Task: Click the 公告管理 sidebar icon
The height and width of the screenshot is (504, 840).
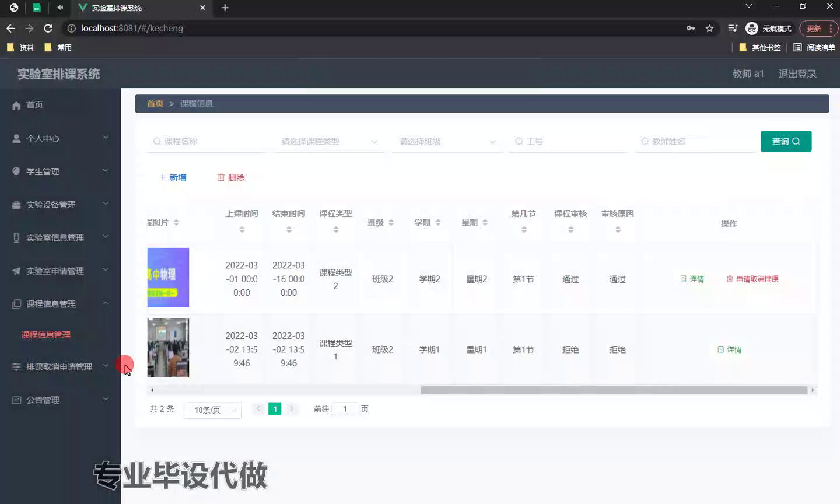Action: [16, 400]
